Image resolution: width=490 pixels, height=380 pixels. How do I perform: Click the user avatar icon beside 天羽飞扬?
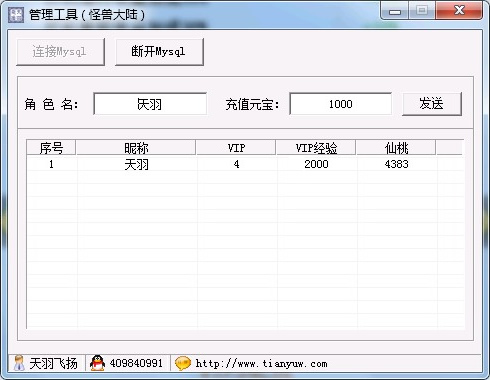click(x=19, y=363)
